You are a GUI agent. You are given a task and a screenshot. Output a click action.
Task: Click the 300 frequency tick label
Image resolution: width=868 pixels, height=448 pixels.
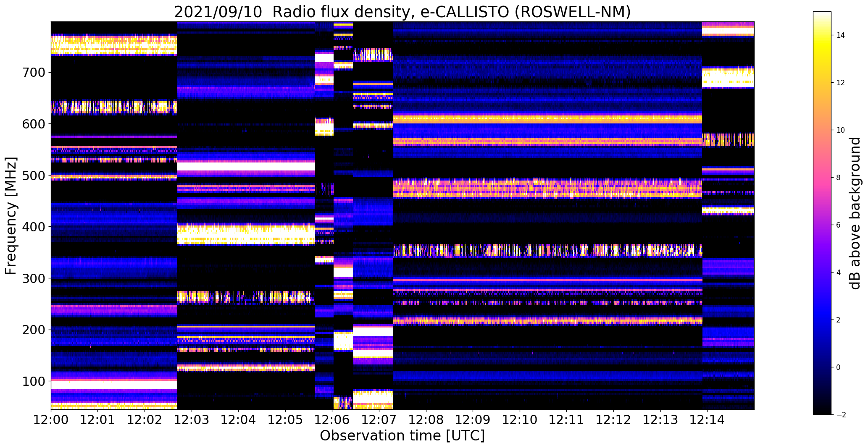[33, 278]
